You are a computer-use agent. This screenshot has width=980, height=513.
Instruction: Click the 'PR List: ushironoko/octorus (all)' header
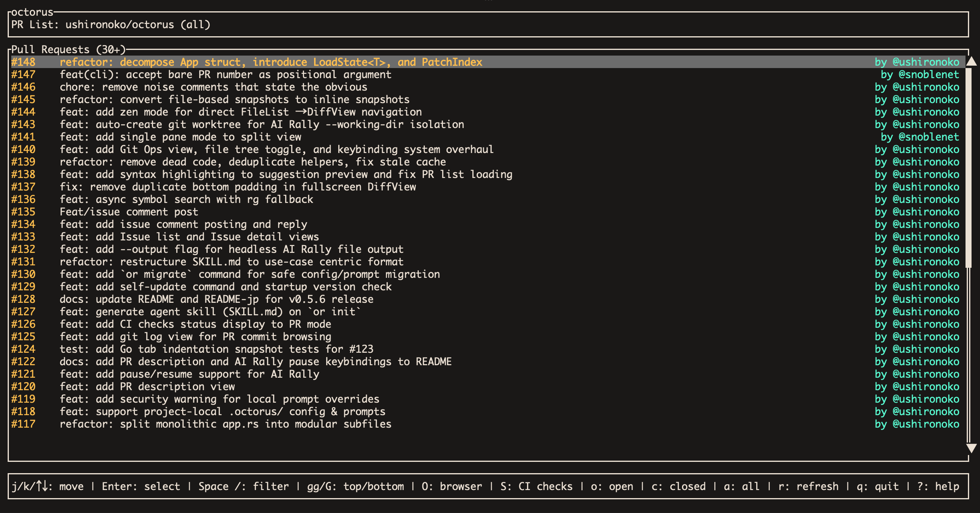[x=111, y=25]
